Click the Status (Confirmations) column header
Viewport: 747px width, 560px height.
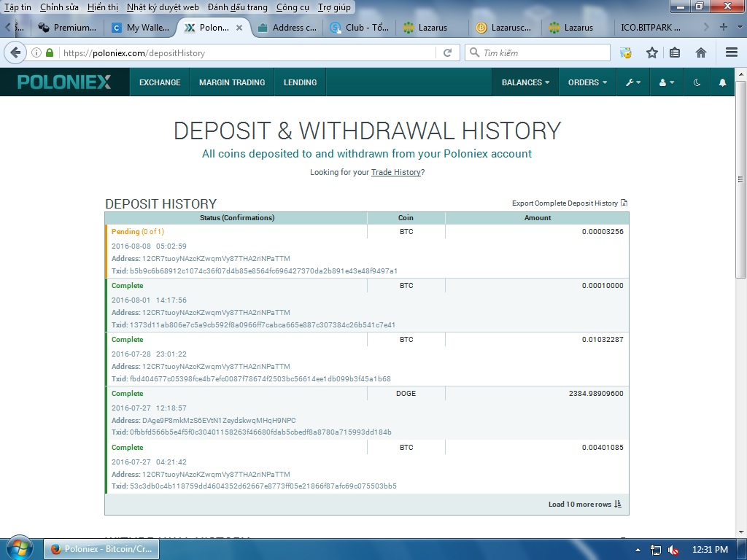(237, 217)
